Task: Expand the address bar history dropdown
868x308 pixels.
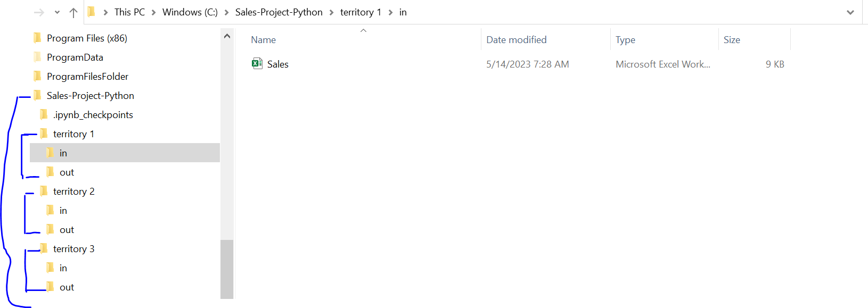Action: [850, 12]
